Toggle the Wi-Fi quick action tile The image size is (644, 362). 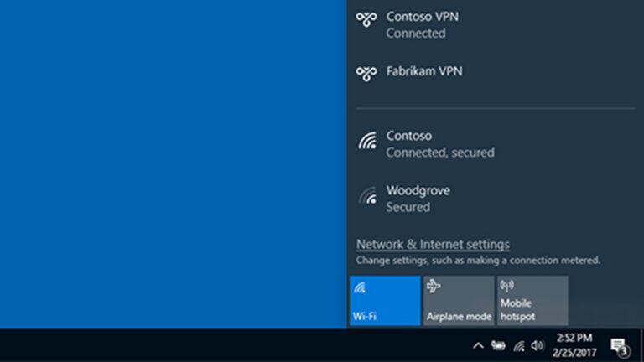[385, 301]
